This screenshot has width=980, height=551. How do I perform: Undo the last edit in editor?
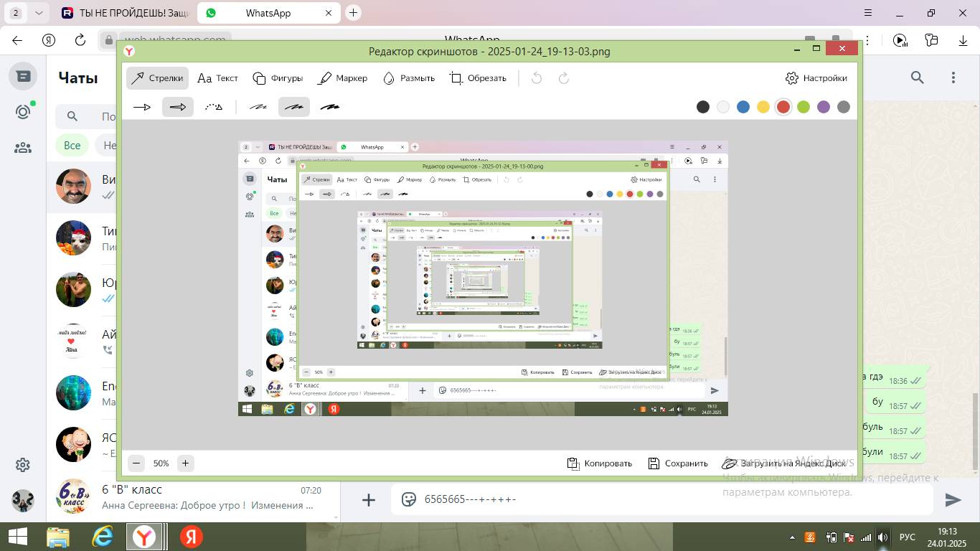point(536,78)
